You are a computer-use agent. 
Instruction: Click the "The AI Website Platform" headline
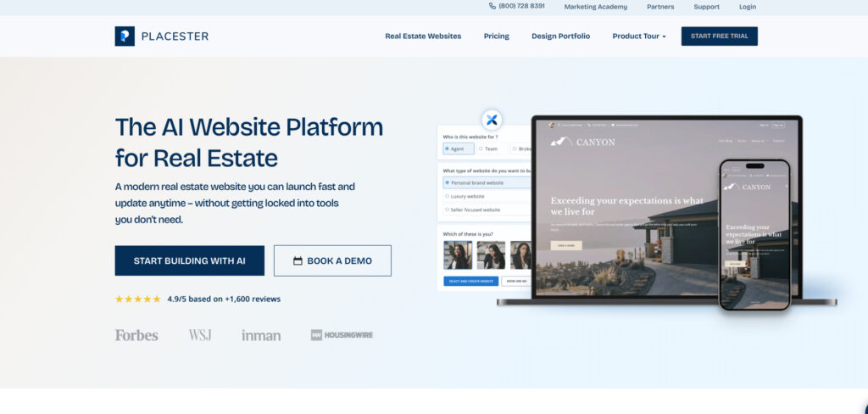click(x=249, y=127)
